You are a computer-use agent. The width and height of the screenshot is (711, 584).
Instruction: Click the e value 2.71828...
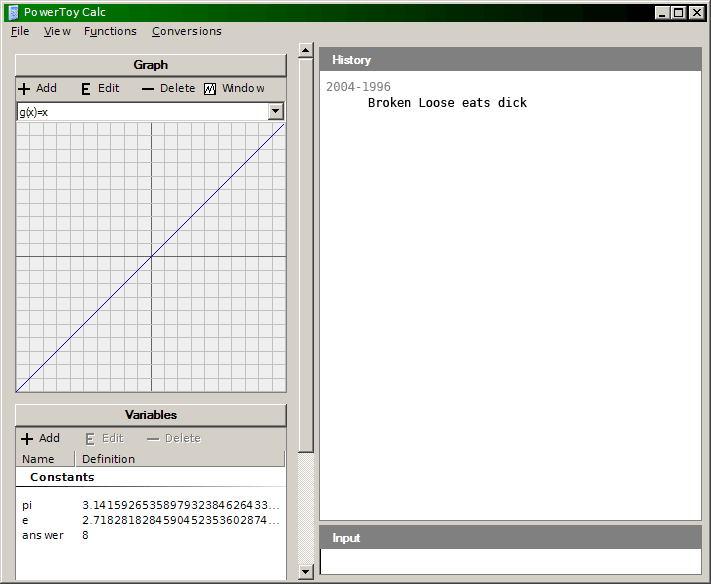click(x=181, y=520)
